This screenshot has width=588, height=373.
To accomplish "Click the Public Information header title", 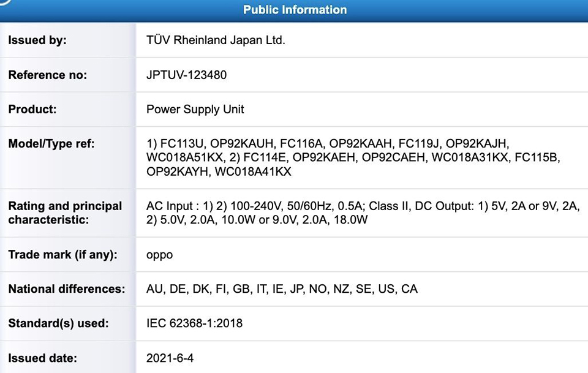I will click(295, 9).
